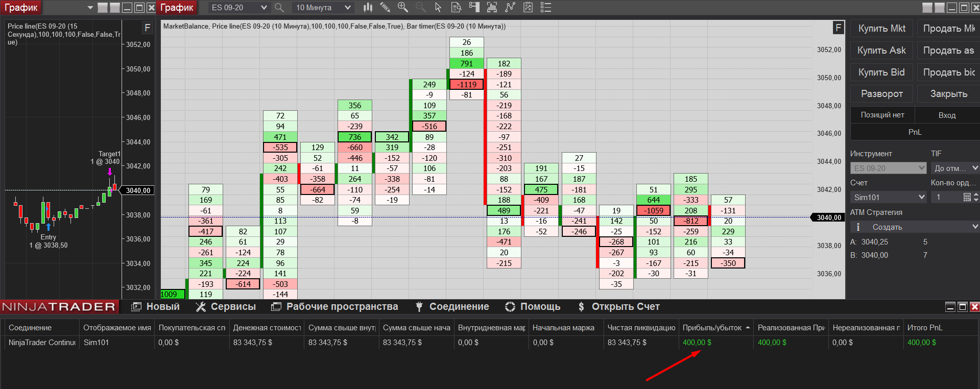Open the strategy performance clipboard icon
This screenshot has height=389, width=980.
coord(528,7)
